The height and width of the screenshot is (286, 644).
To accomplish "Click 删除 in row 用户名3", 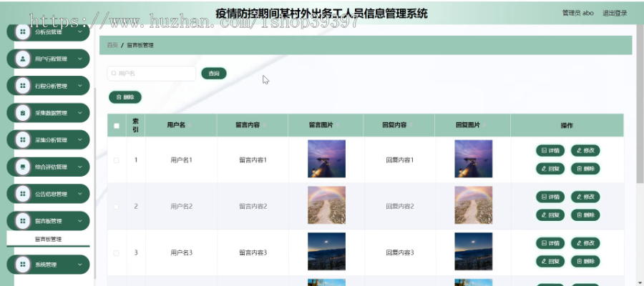I will pos(585,261).
